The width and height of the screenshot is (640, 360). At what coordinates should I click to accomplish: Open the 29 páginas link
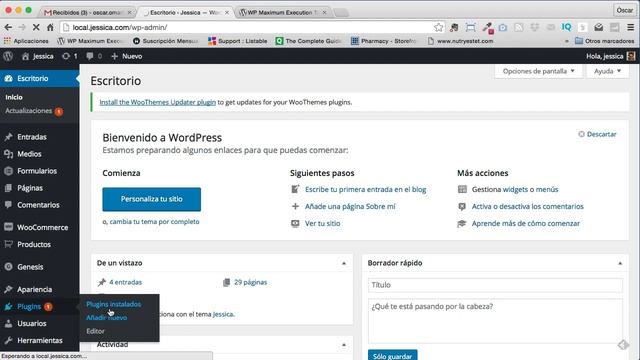tap(250, 282)
